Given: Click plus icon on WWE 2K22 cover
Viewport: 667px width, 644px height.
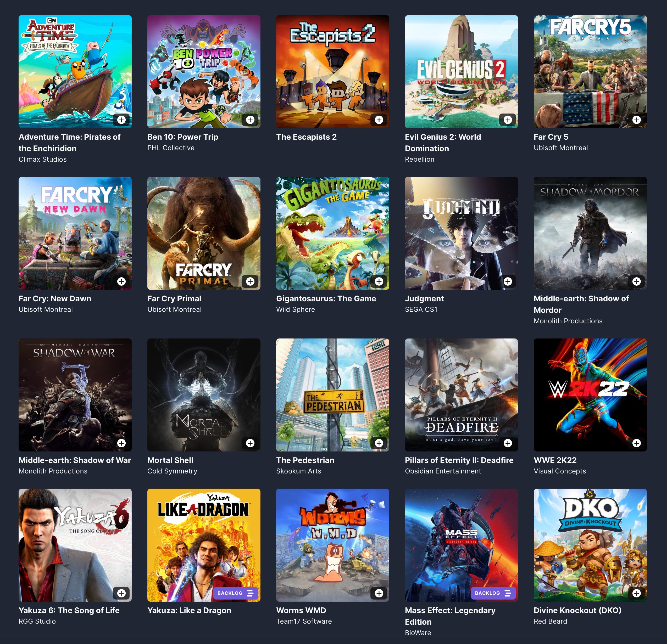Looking at the screenshot, I should (x=637, y=443).
